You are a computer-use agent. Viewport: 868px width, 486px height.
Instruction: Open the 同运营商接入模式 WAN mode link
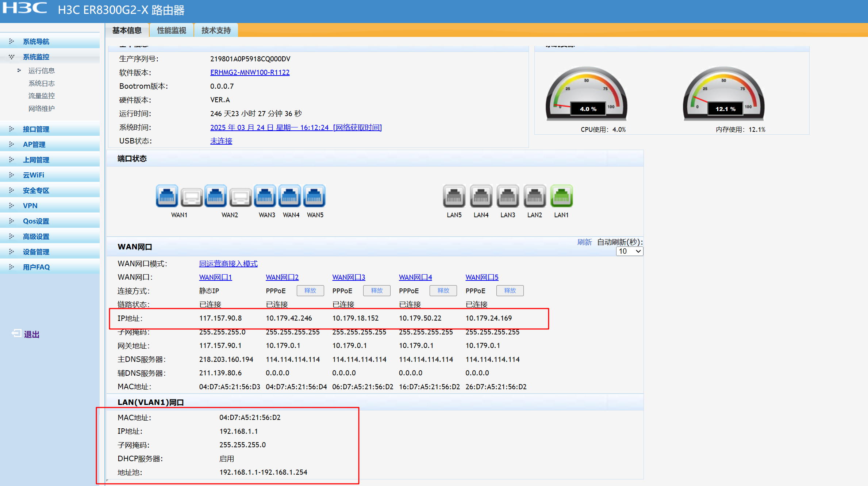pos(228,264)
